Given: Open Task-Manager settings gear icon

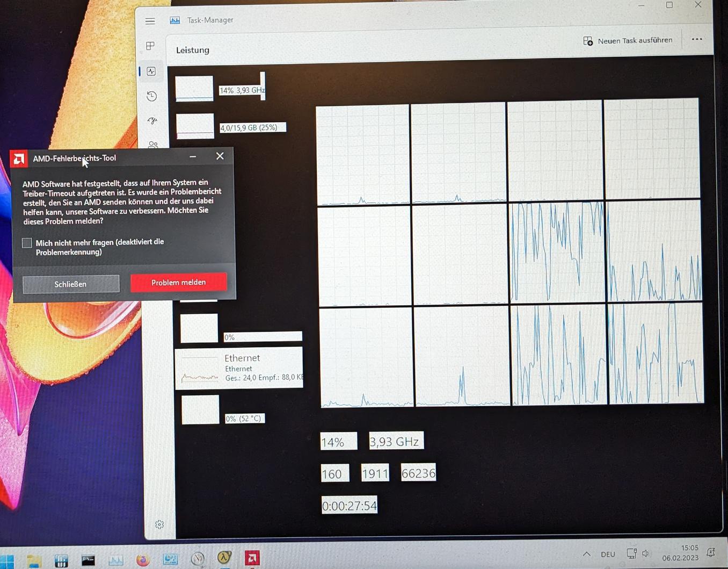Looking at the screenshot, I should tap(159, 524).
